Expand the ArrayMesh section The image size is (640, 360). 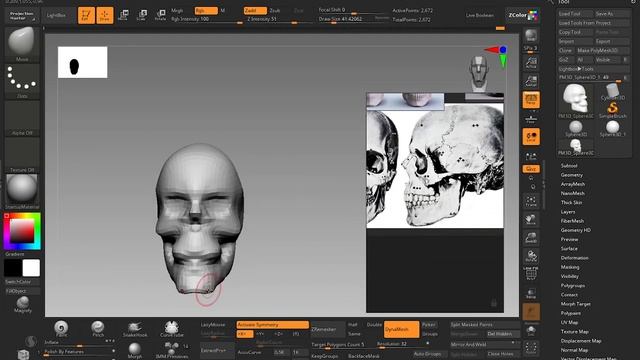point(573,184)
